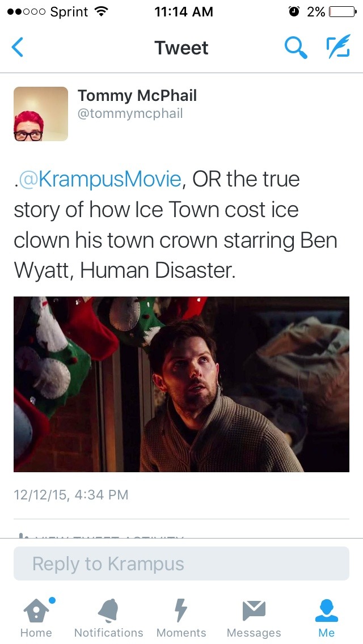Tap the Reply to Krampus field

pyautogui.click(x=181, y=563)
